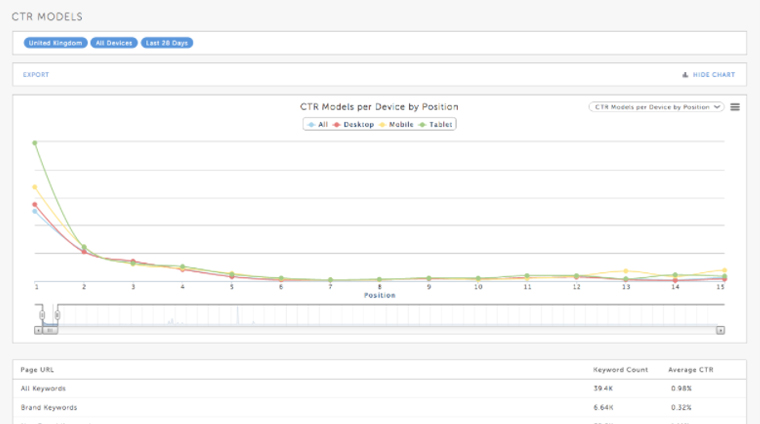Open the United Kingdom country filter
This screenshot has width=760, height=424.
pos(54,43)
